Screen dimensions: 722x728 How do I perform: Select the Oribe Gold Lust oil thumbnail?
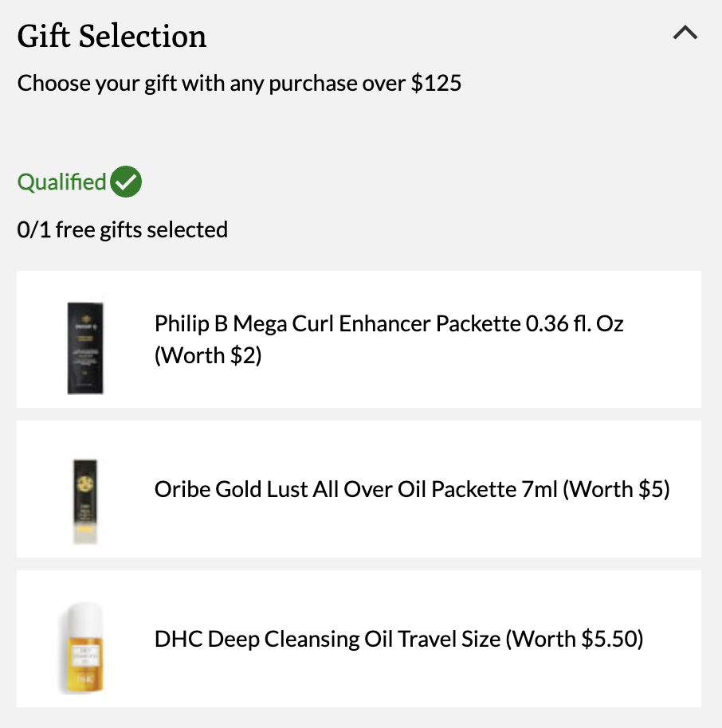(x=85, y=502)
